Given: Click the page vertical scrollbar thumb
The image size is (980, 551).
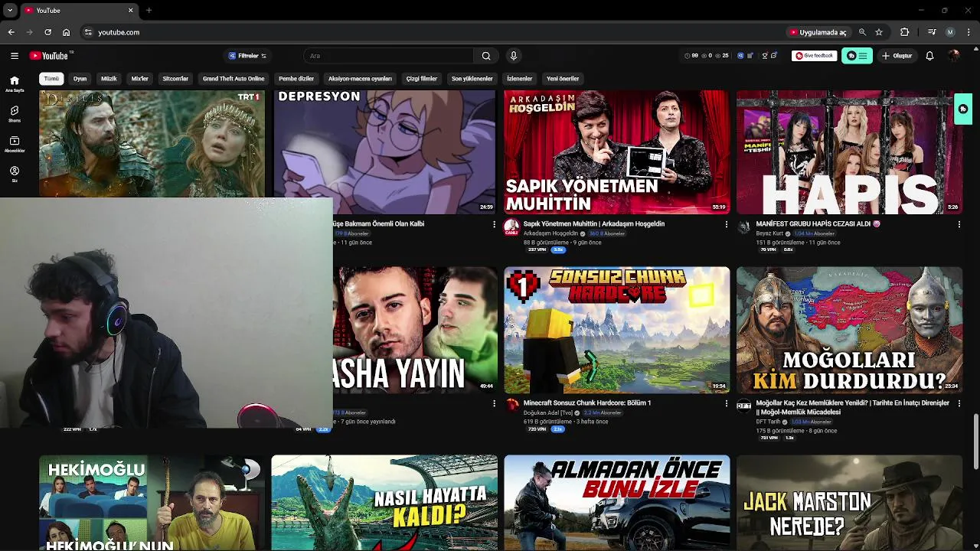Looking at the screenshot, I should [x=975, y=440].
